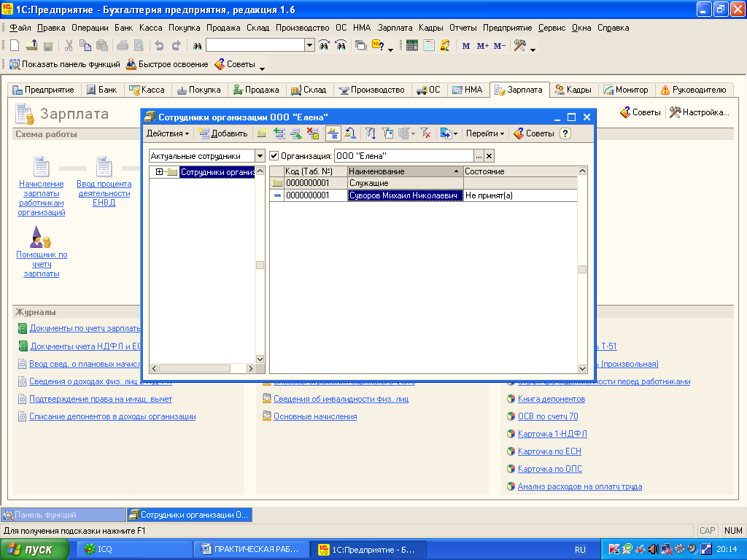747x560 pixels.
Task: Open the ICQ taskbar button
Action: [x=133, y=549]
